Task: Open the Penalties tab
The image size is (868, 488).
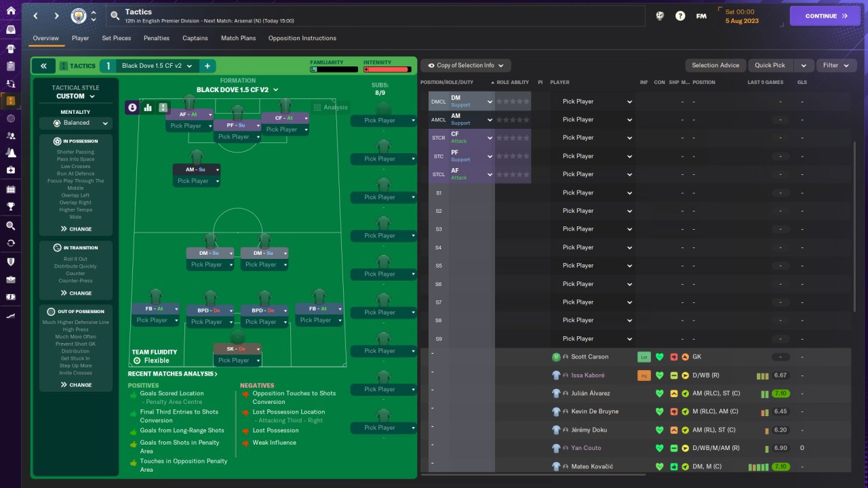Action: 157,38
